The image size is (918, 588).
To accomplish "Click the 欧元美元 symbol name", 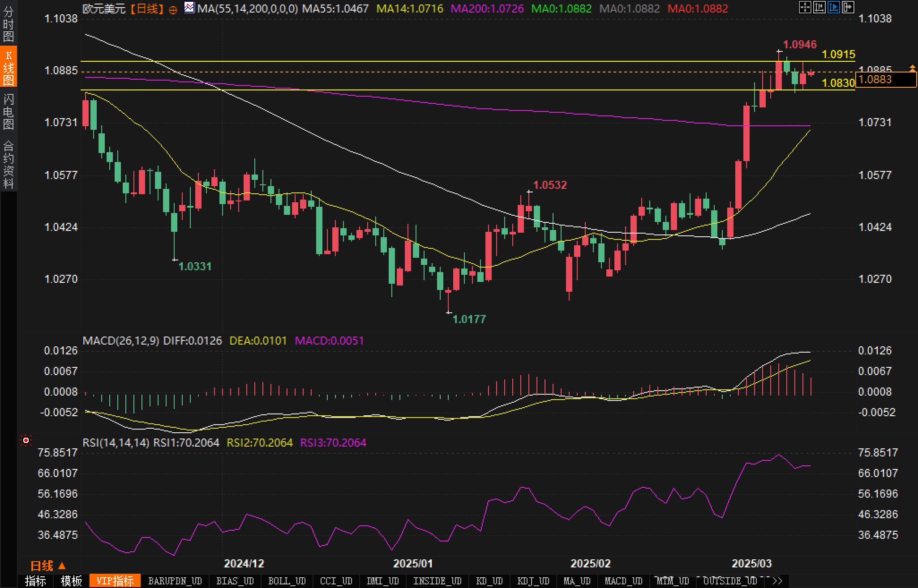I will coord(104,9).
